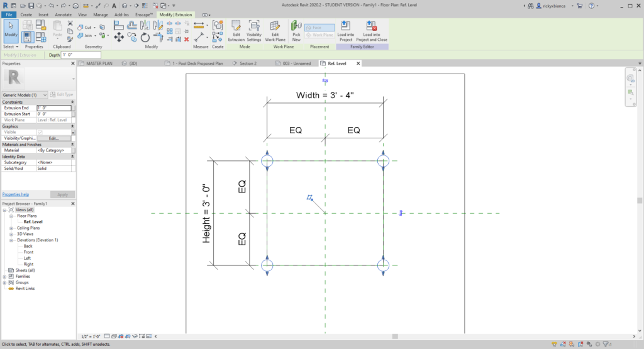The image size is (644, 349).
Task: Select the Copy tool icon
Action: coord(132,37)
